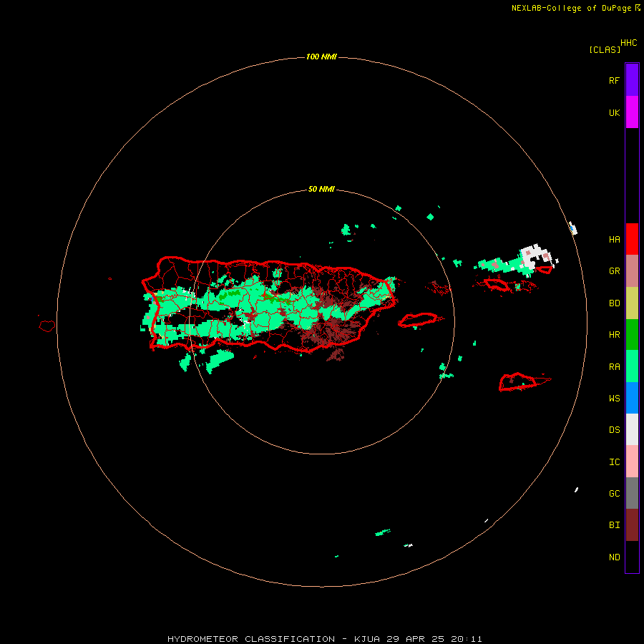Select the dusty pink GR legend swatch
This screenshot has width=644, height=644.
(x=632, y=270)
